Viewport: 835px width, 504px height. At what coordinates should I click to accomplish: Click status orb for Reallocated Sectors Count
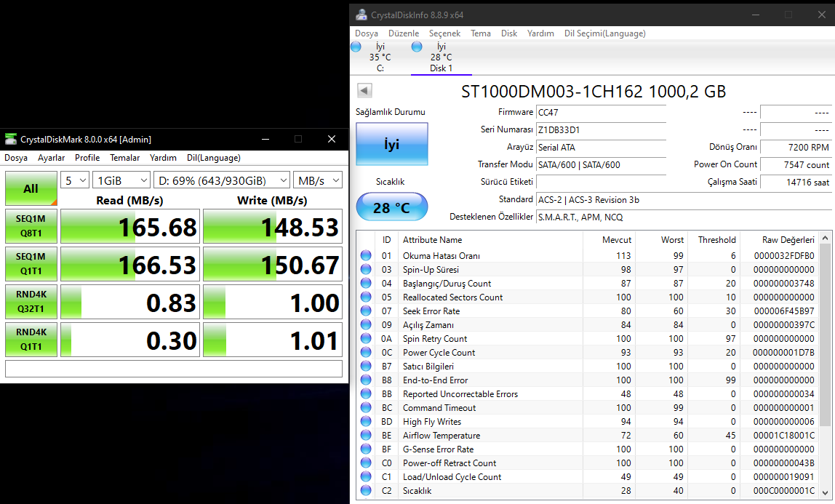pyautogui.click(x=365, y=297)
